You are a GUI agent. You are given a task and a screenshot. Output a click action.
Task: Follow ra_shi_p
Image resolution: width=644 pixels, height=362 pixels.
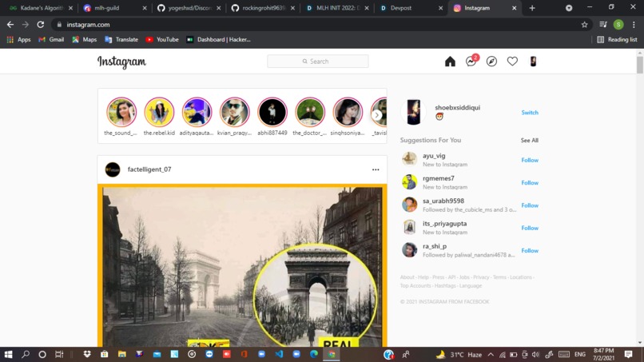(x=530, y=250)
